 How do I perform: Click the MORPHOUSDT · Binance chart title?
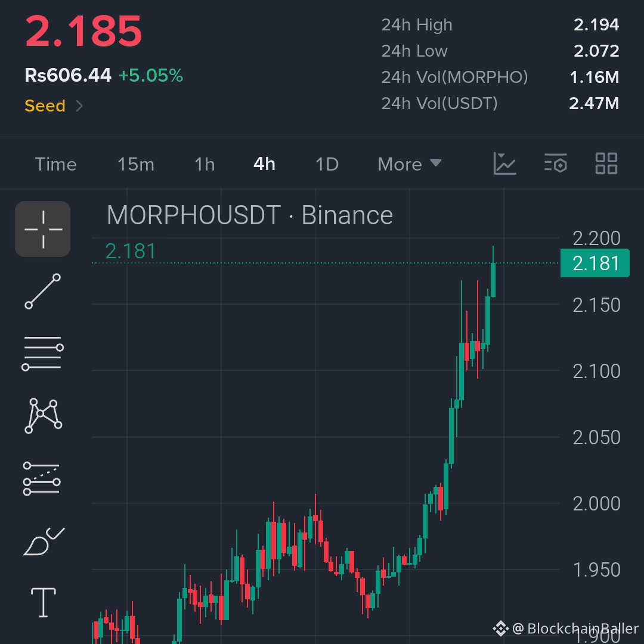pos(250,215)
